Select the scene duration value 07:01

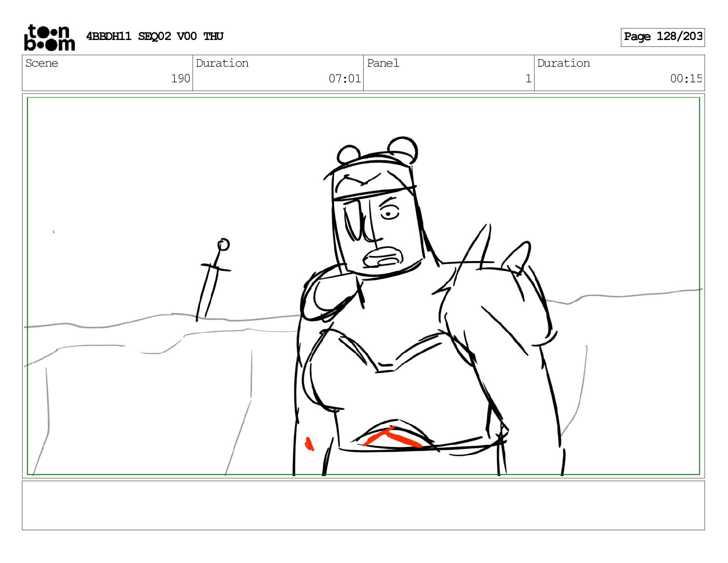(345, 79)
